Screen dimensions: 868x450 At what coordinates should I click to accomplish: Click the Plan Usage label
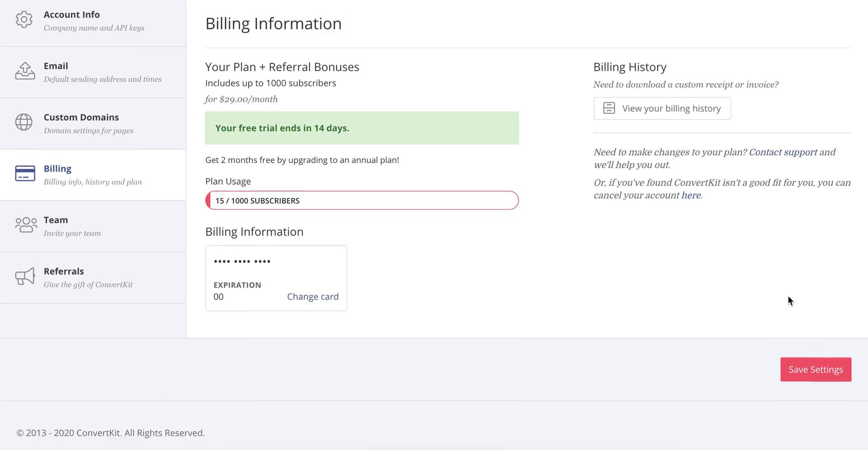tap(228, 182)
